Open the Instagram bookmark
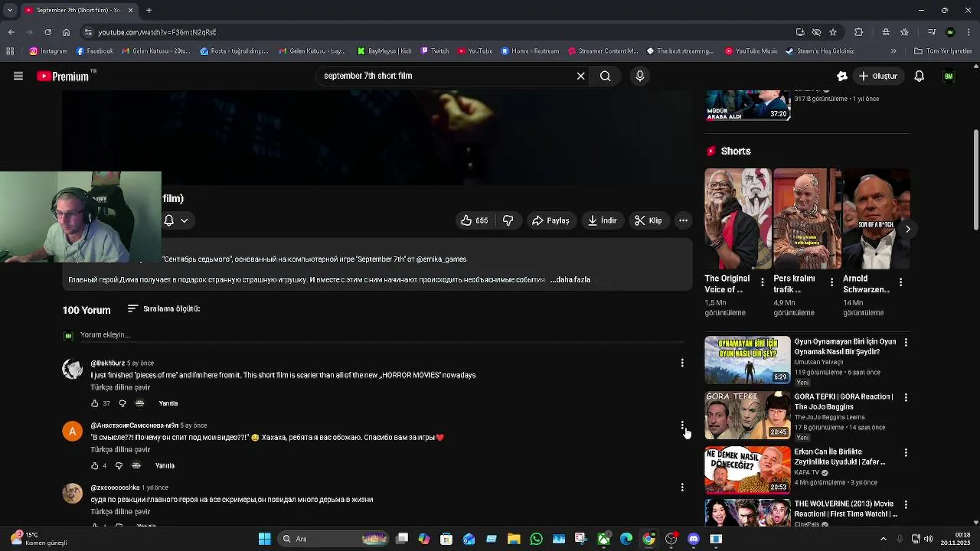This screenshot has width=980, height=551. [x=49, y=51]
